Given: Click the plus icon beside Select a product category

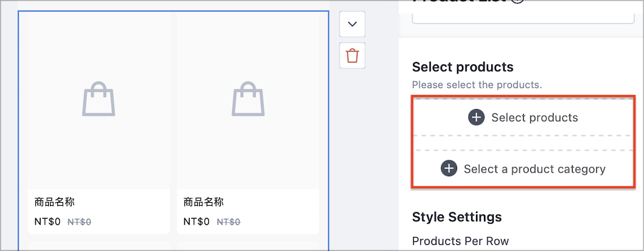Looking at the screenshot, I should coord(449,169).
